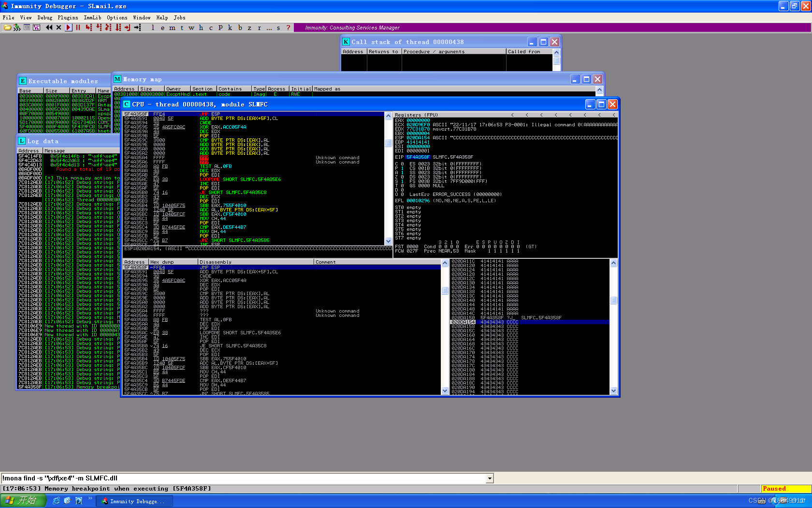Click the Paused status indicator
Viewport: 812px width, 508px height.
[x=786, y=489]
